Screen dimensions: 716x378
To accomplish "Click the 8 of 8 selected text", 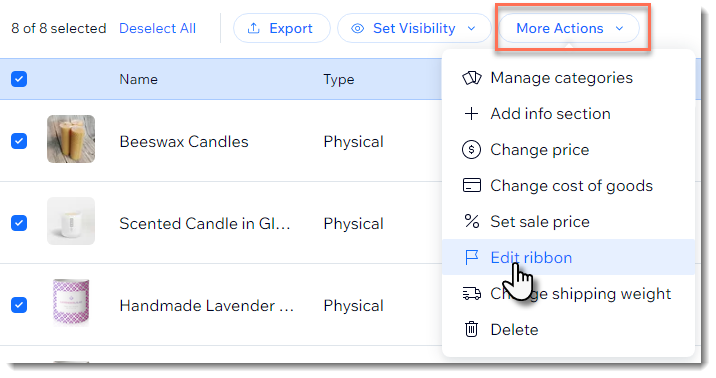I will click(x=58, y=28).
